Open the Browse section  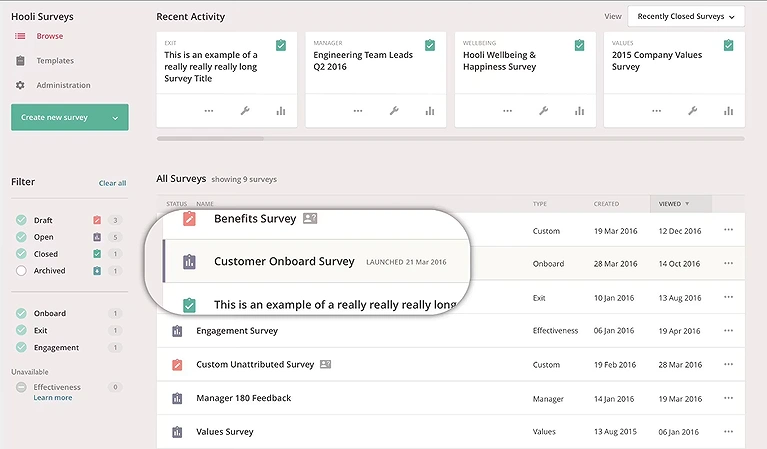coord(49,36)
